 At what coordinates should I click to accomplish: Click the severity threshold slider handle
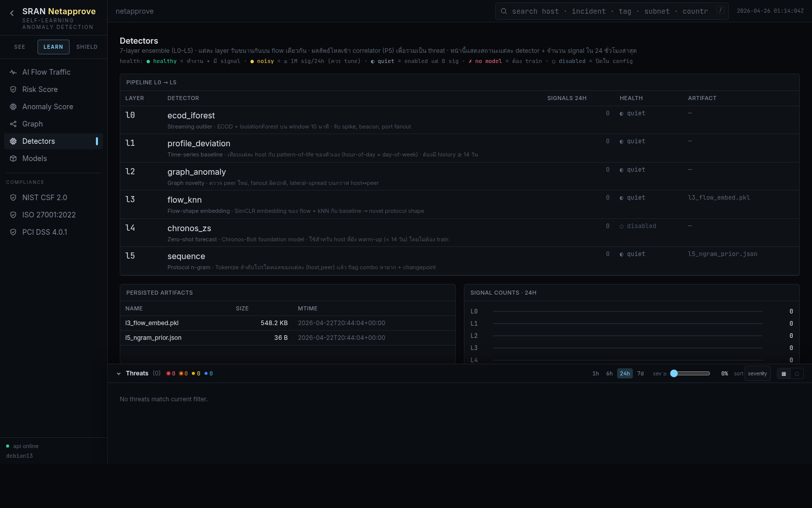[x=674, y=373]
